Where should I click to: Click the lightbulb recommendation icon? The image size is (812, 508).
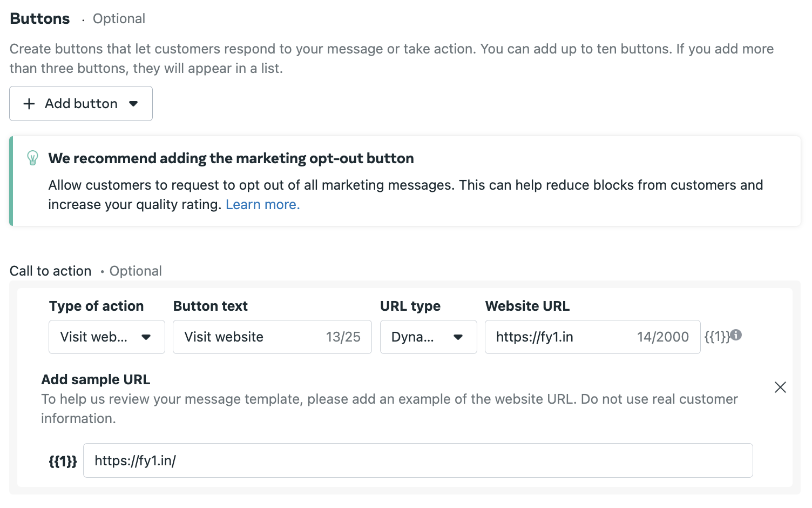[x=32, y=158]
